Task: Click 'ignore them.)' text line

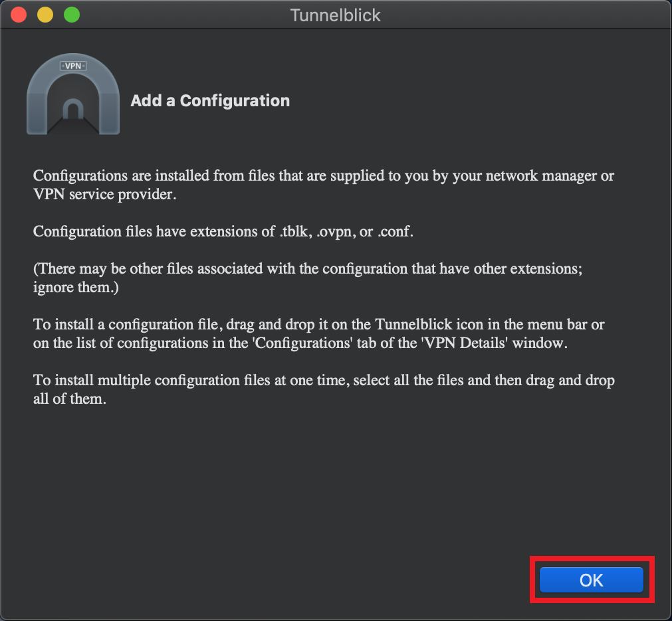Action: [x=76, y=288]
